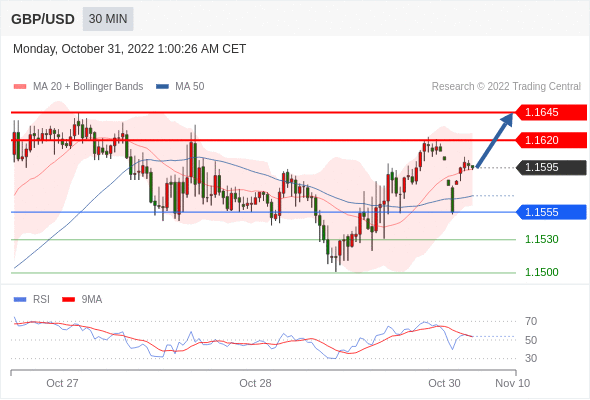Image resolution: width=590 pixels, height=400 pixels.
Task: Click the MA 20 + Bollinger Bands legend swatch
Action: click(20, 87)
